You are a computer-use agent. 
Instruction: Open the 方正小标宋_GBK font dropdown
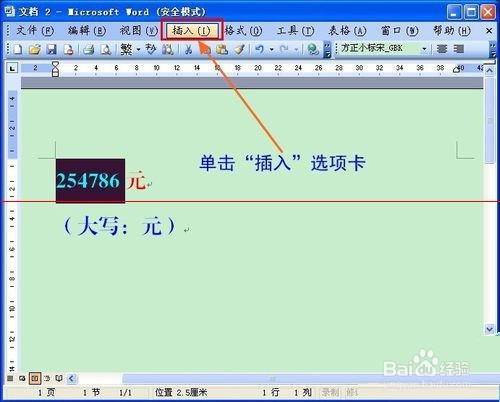click(x=424, y=49)
